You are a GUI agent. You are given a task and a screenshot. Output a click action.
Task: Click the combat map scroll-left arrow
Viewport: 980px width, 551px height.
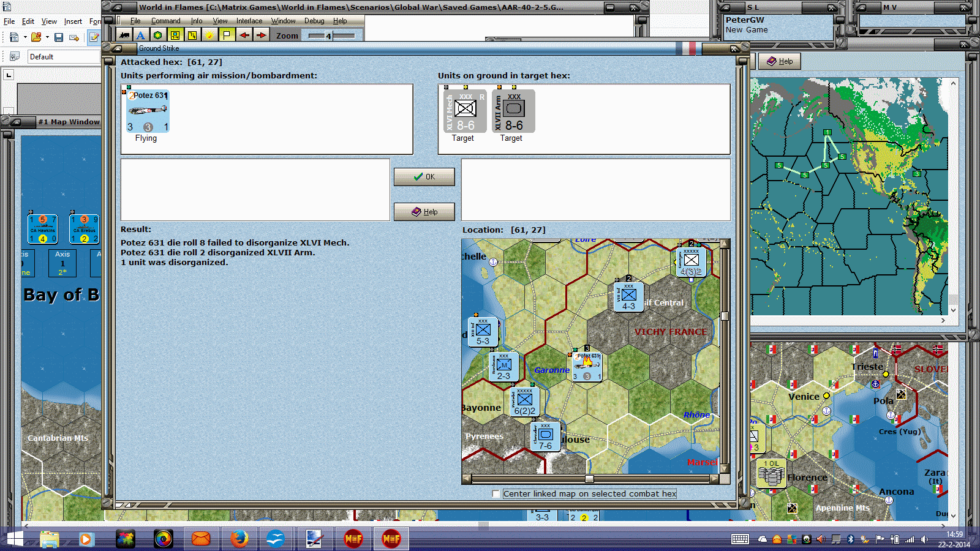tap(467, 479)
